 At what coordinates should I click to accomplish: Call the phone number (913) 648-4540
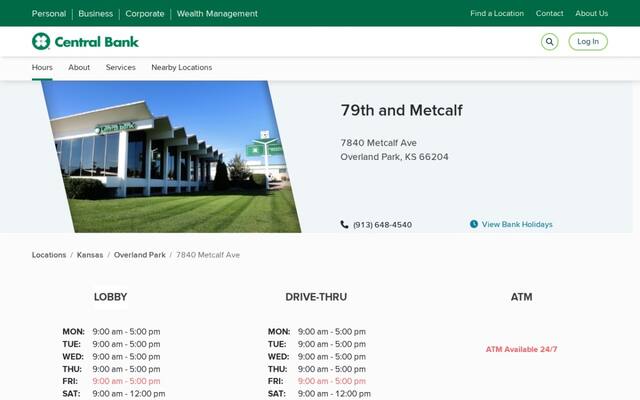pyautogui.click(x=382, y=225)
